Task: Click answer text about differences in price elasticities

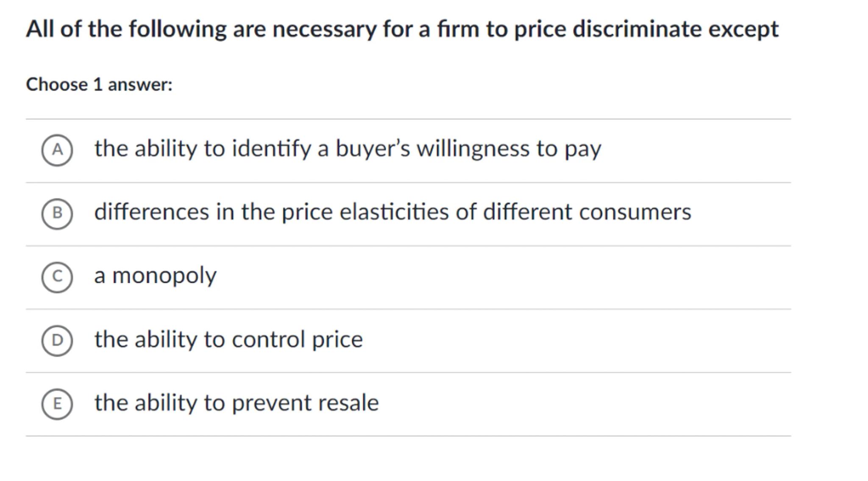Action: tap(392, 212)
